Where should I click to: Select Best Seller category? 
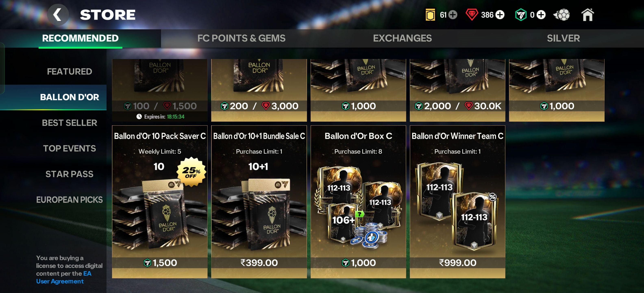pyautogui.click(x=70, y=123)
